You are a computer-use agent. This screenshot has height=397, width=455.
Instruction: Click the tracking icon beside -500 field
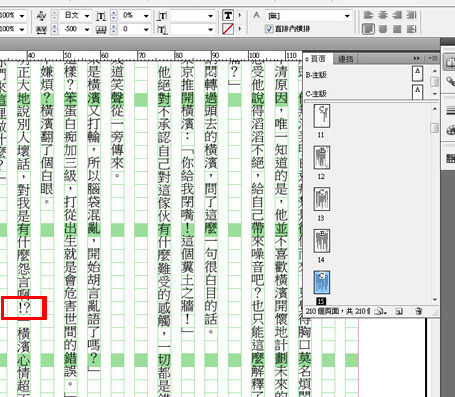click(x=41, y=30)
